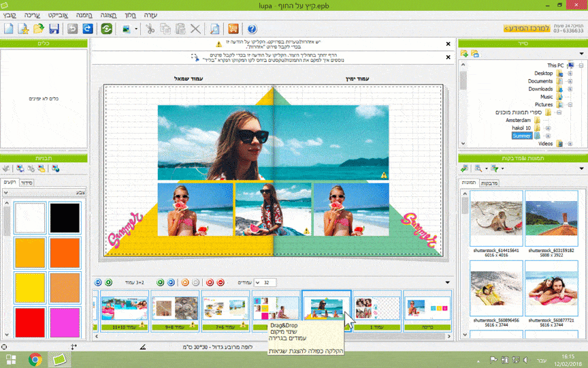Click the Save floppy disk icon

coord(54,29)
